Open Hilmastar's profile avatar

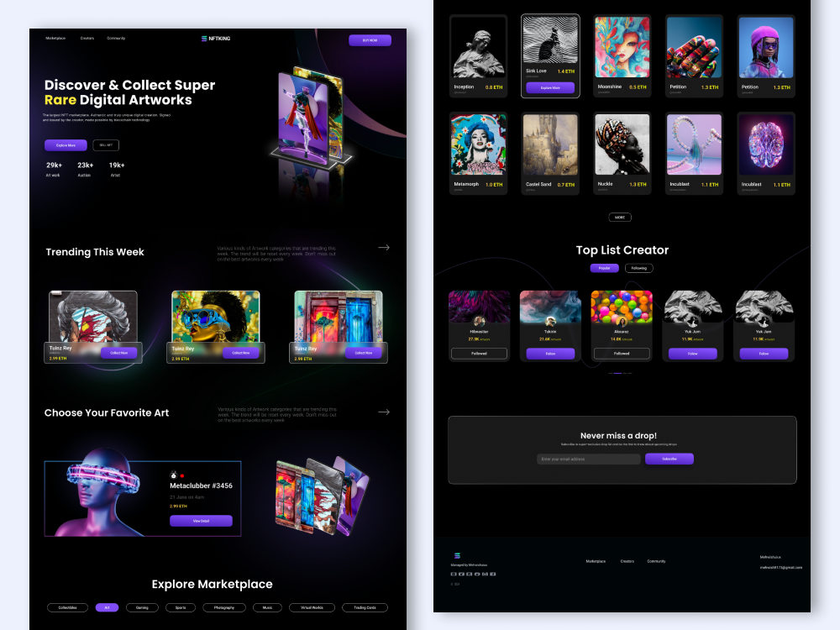479,322
